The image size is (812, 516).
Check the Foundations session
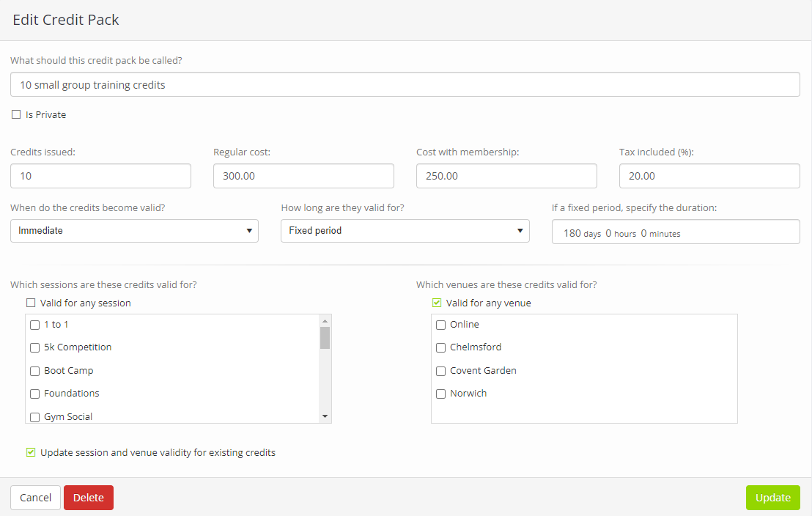(34, 394)
